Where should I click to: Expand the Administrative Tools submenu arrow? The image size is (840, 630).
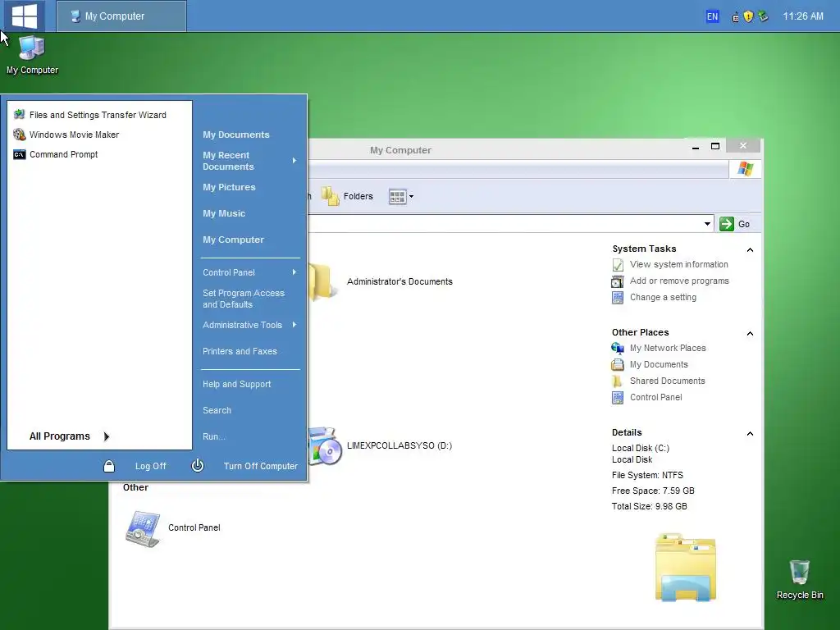coord(294,325)
